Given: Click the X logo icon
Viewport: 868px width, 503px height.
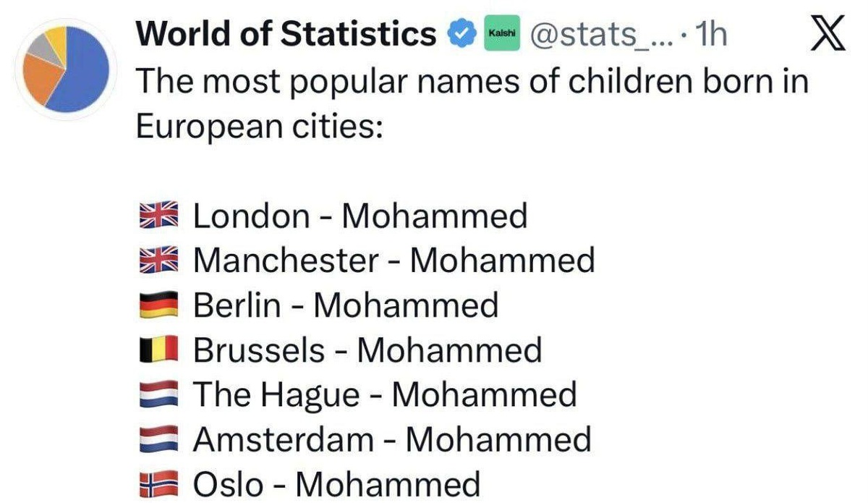Looking at the screenshot, I should pyautogui.click(x=827, y=34).
